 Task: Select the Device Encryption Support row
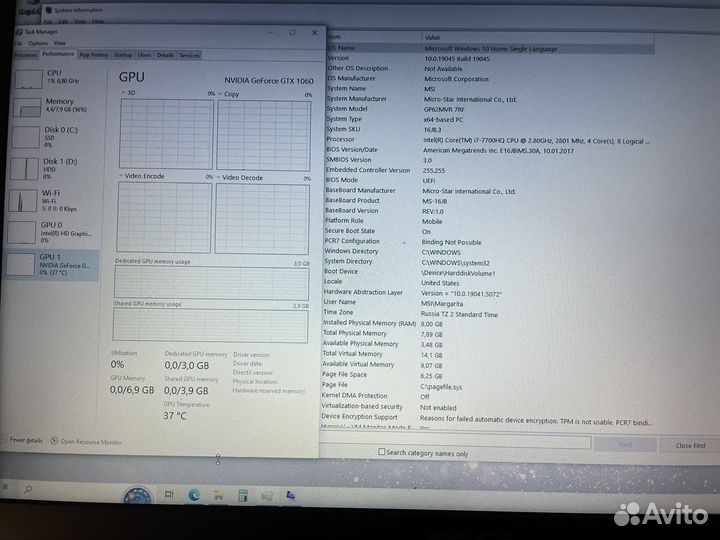point(487,417)
